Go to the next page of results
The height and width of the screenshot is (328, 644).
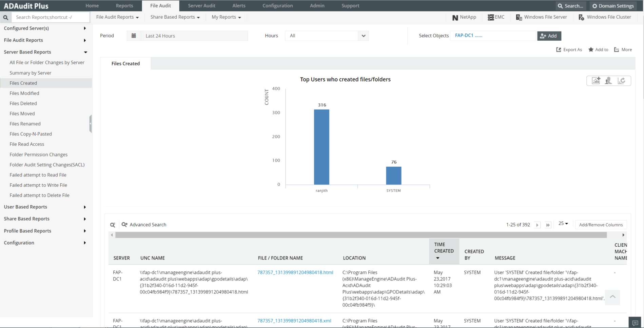pos(537,225)
